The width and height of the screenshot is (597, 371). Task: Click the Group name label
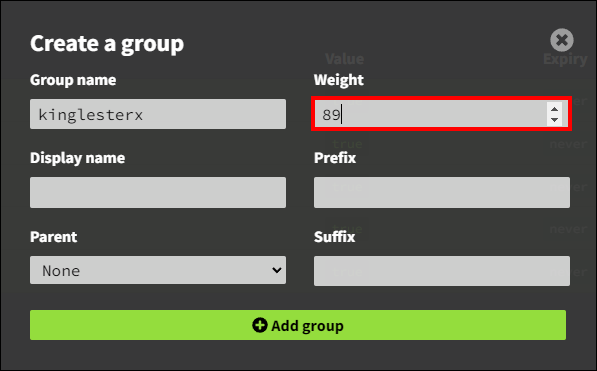[x=73, y=80]
